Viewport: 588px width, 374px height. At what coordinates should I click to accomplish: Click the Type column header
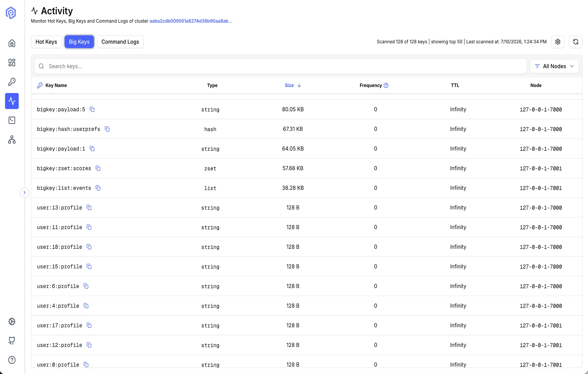[212, 85]
